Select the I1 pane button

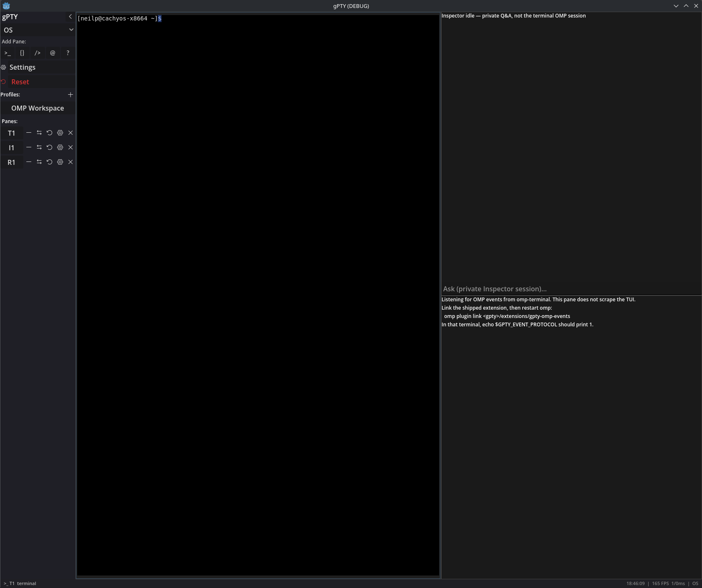[x=12, y=148]
